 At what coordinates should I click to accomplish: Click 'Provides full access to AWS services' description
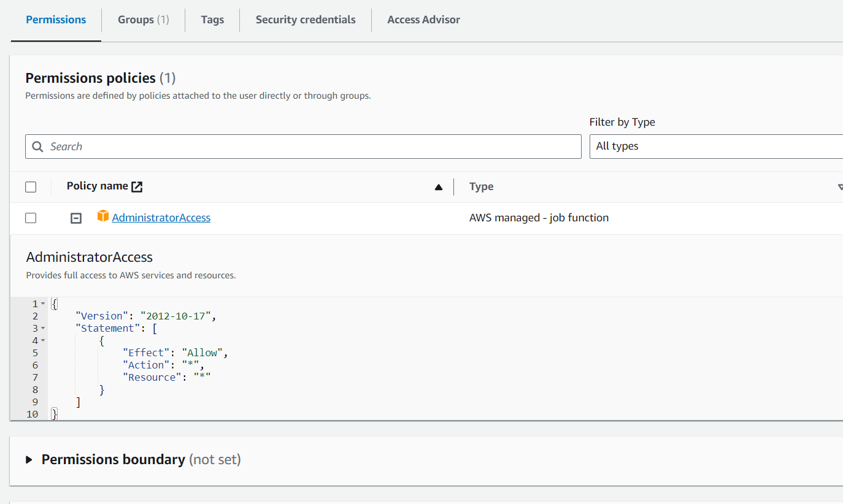point(131,275)
